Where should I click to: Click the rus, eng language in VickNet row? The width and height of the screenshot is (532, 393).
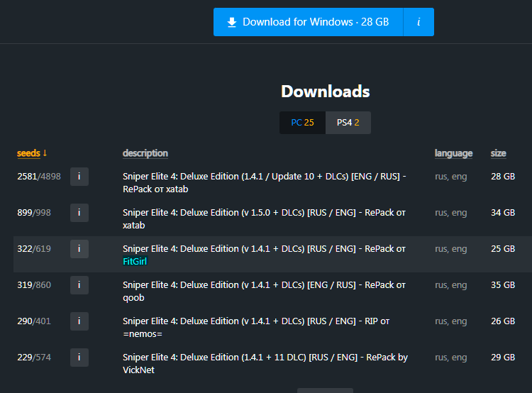451,358
